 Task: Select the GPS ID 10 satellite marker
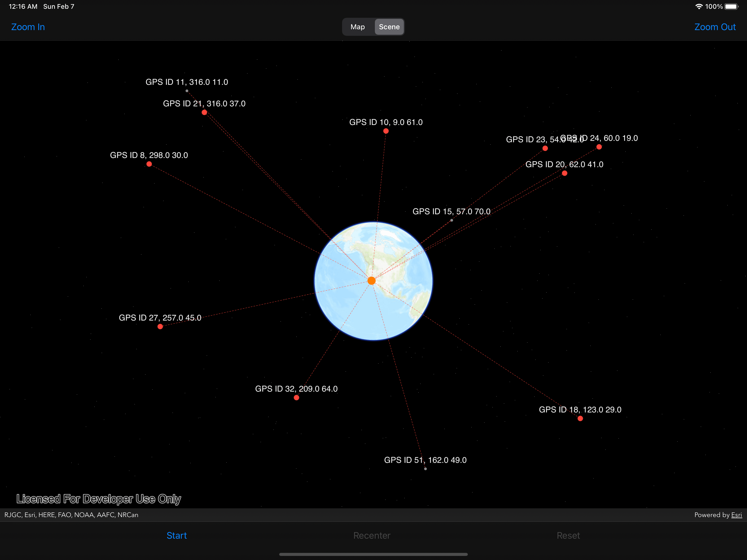click(x=386, y=131)
